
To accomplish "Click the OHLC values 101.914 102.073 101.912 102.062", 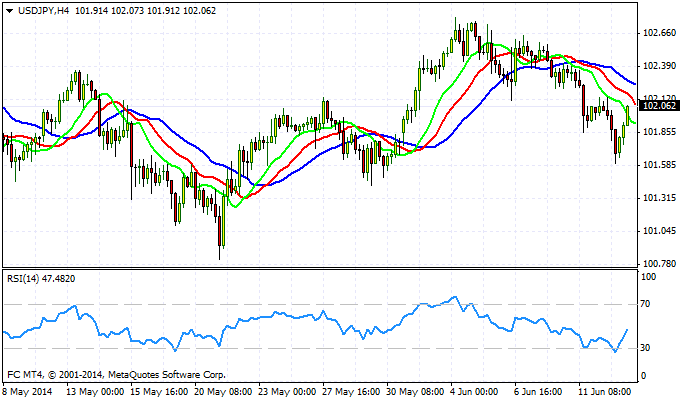I will pos(146,11).
